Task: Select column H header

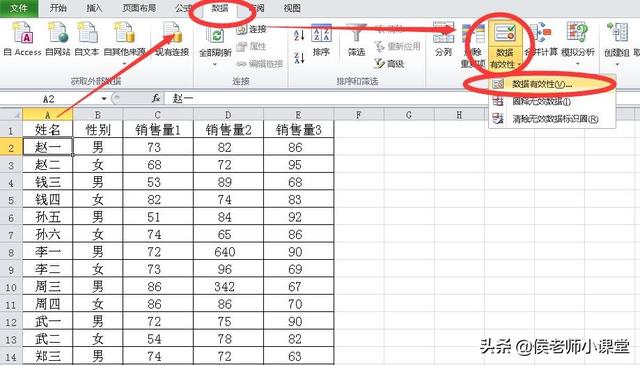Action: click(459, 115)
